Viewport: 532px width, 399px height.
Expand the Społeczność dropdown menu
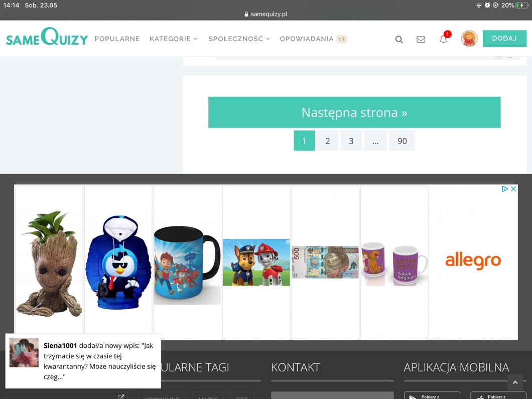(x=239, y=39)
